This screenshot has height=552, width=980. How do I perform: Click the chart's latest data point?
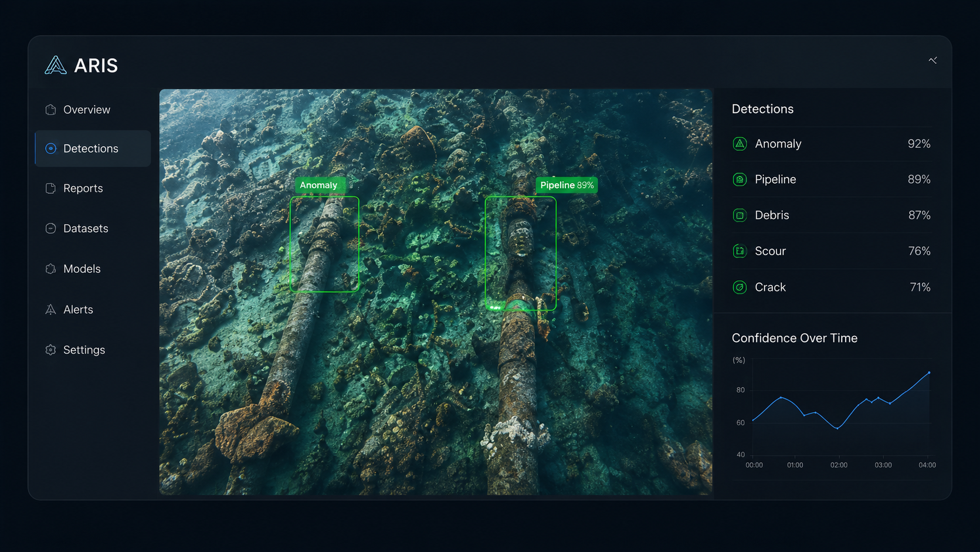coord(929,372)
